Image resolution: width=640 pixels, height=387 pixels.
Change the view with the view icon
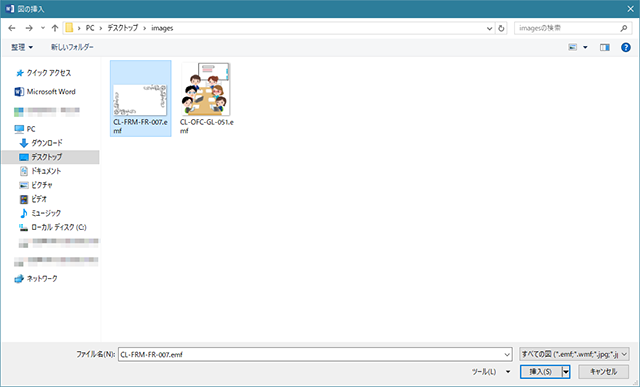(573, 47)
